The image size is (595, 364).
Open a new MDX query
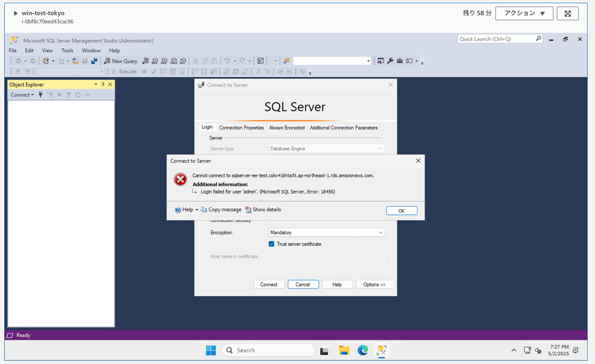(x=155, y=61)
